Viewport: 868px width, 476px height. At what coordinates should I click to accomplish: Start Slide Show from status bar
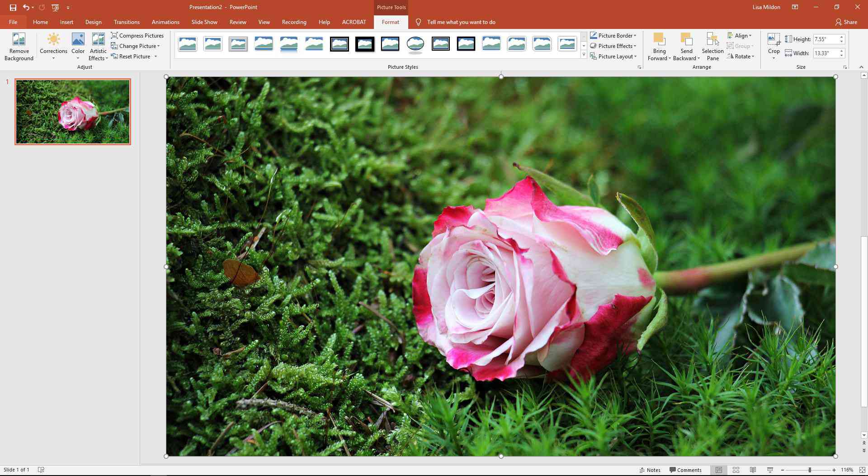point(770,470)
